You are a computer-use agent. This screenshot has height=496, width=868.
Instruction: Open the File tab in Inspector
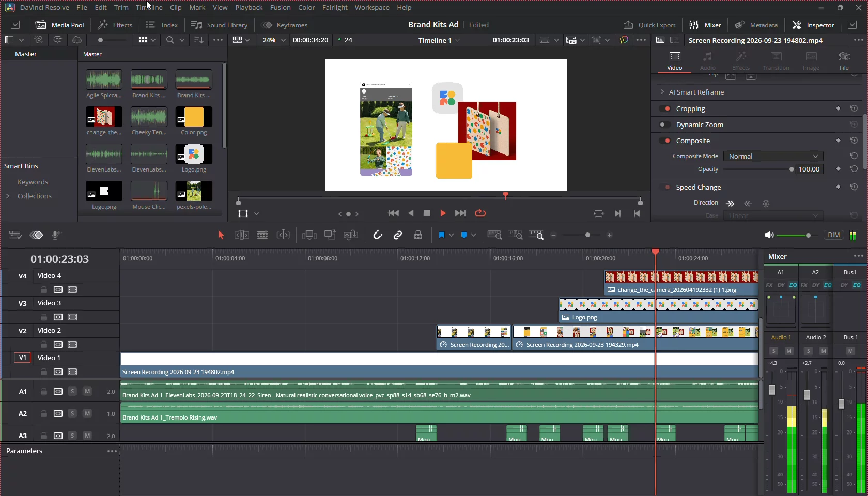pyautogui.click(x=844, y=61)
